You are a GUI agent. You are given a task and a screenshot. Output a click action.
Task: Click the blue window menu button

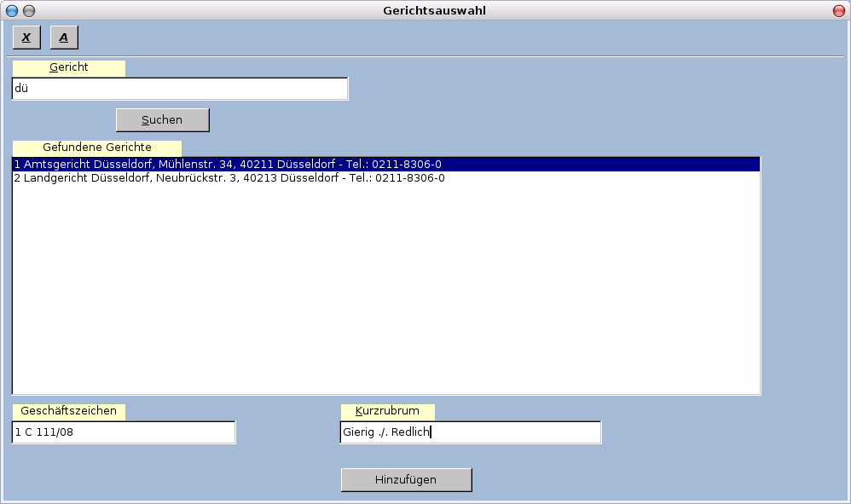(x=12, y=10)
